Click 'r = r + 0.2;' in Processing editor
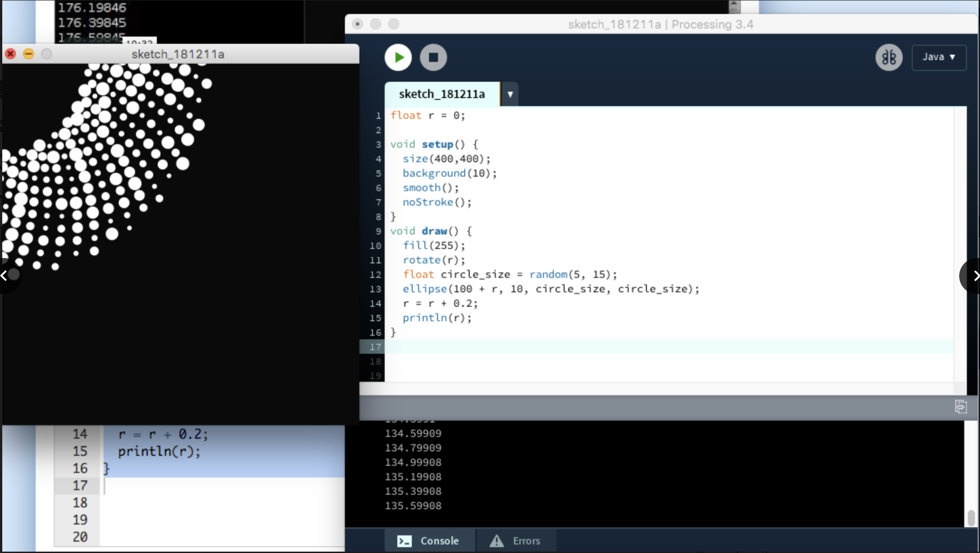Screen dimensions: 980x553 [x=440, y=304]
